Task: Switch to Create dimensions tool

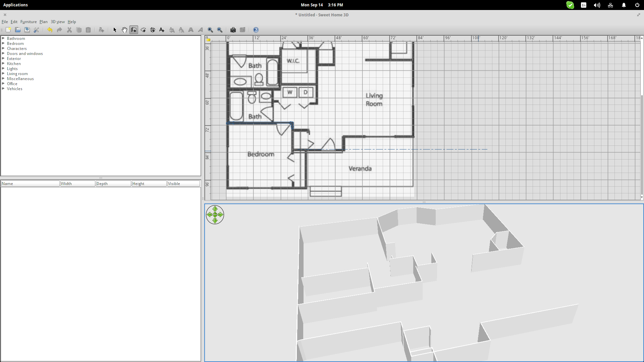Action: click(153, 30)
